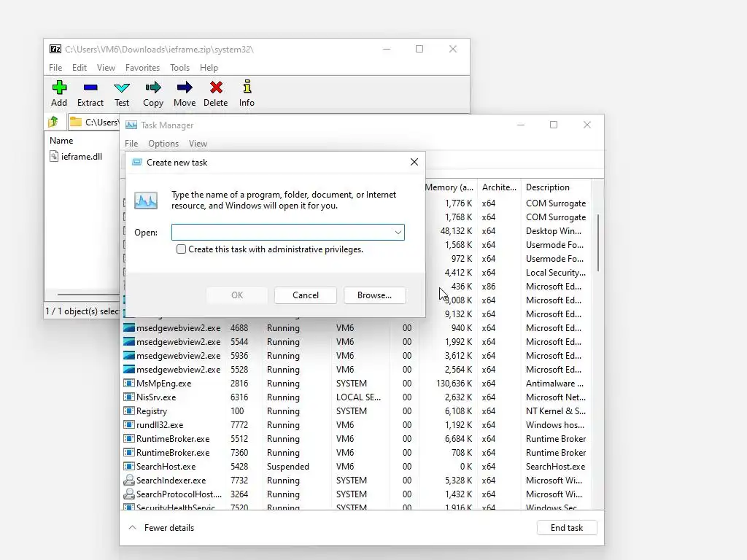Select msedgewebview2.exe PID 5528 row

356,370
